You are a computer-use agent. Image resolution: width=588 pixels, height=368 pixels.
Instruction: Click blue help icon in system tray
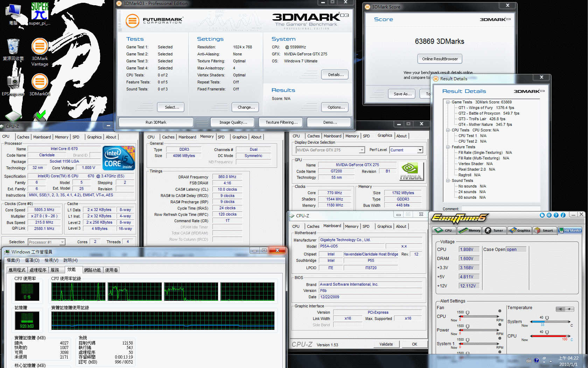[536, 361]
